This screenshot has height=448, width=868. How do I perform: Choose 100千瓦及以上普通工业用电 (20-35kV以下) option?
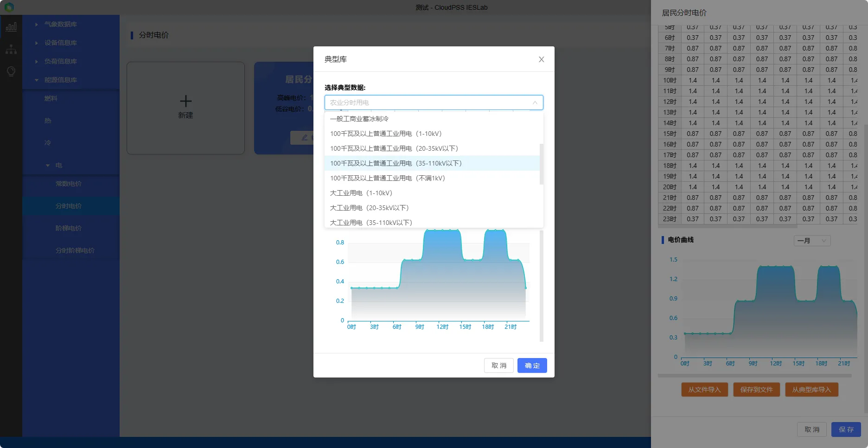tap(432, 148)
